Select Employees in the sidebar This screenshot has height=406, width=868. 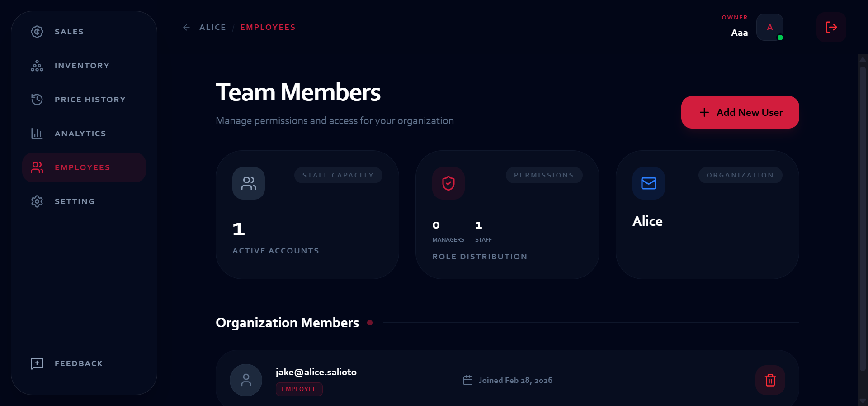(82, 167)
